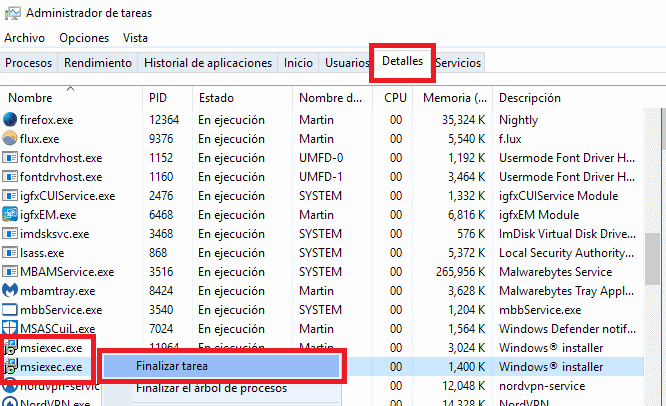Select the MBAMService.exe process name

point(67,272)
